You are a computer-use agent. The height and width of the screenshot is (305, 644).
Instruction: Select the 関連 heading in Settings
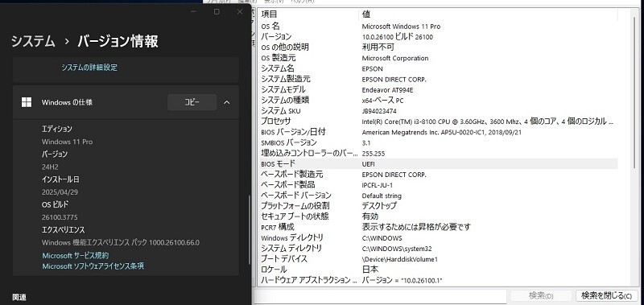point(19,297)
